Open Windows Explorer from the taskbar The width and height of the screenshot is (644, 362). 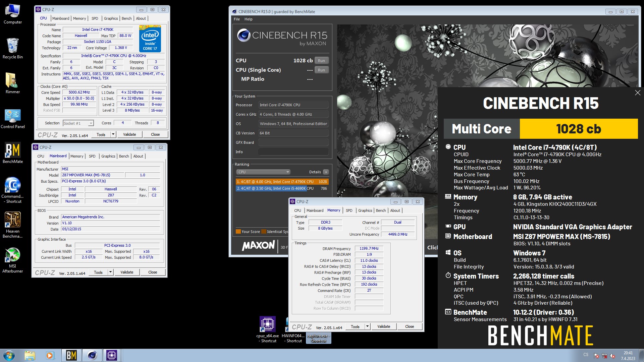tap(30, 355)
